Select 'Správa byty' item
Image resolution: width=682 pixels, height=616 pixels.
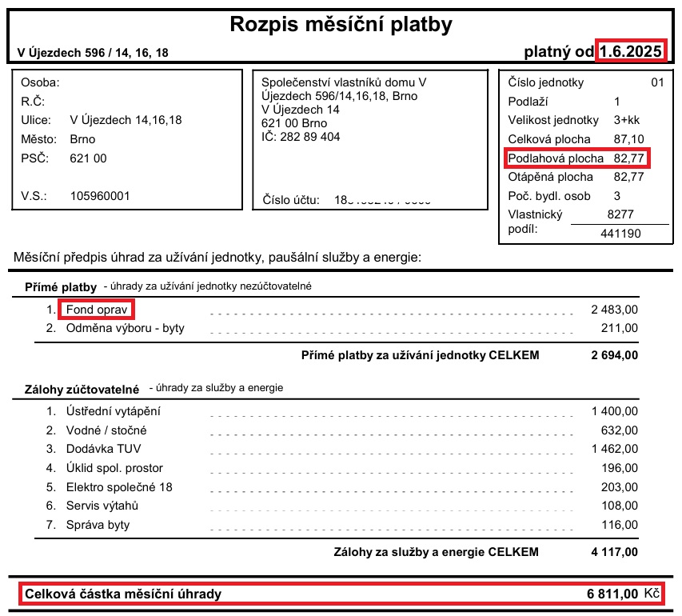click(98, 525)
